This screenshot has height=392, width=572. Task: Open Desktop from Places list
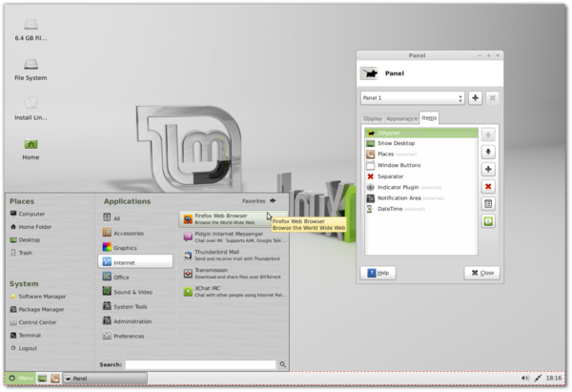click(25, 239)
